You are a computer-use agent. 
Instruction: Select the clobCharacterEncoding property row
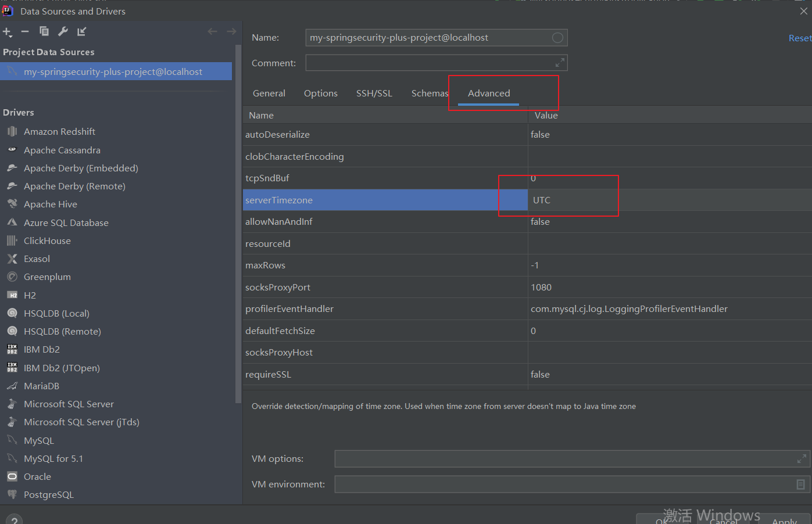(527, 156)
